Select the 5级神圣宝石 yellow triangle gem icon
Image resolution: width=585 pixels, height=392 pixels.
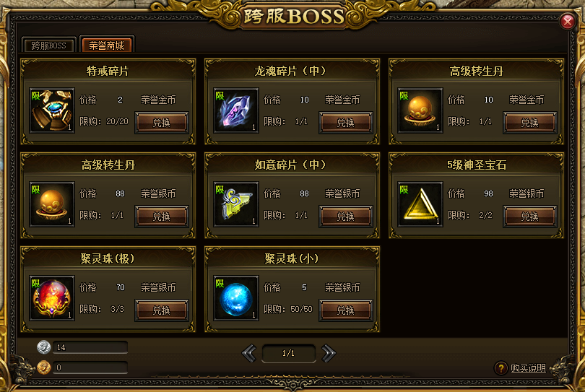click(420, 204)
